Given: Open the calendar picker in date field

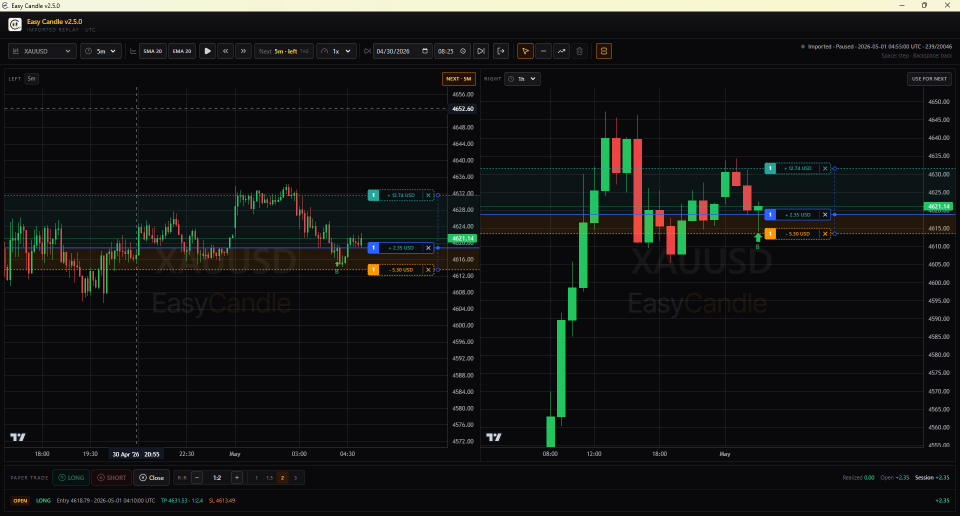Looking at the screenshot, I should [425, 51].
